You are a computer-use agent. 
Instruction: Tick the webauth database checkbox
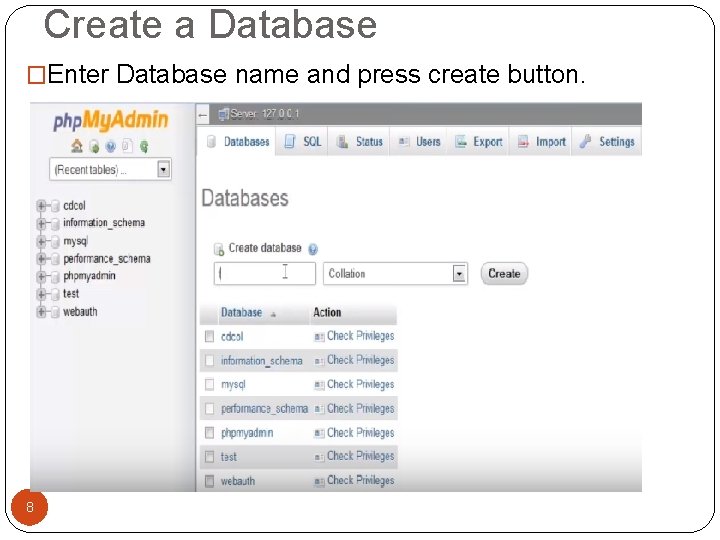pyautogui.click(x=209, y=481)
